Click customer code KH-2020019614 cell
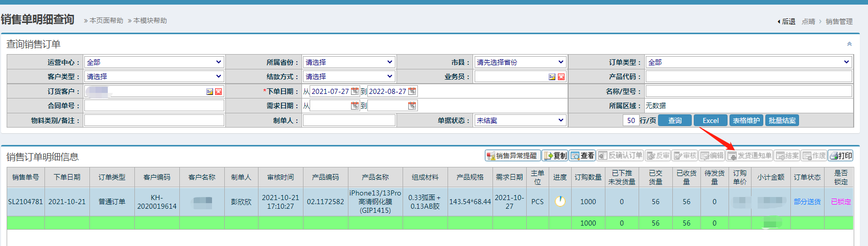 [157, 202]
